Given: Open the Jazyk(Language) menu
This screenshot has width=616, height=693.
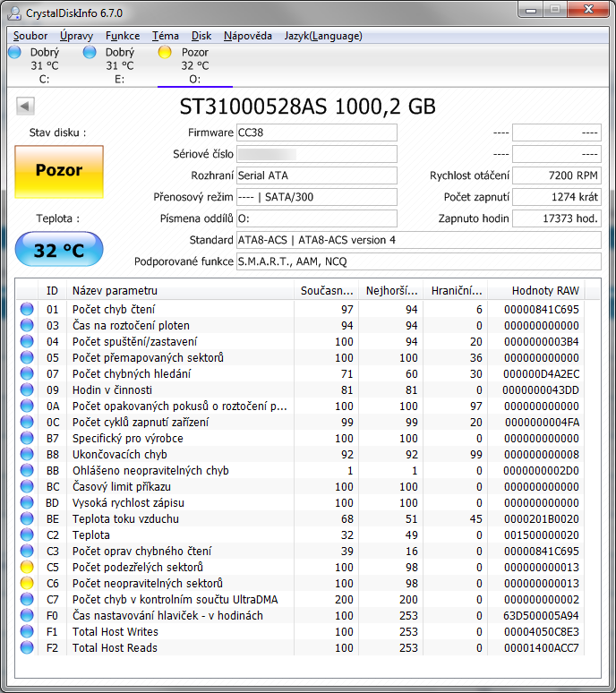Looking at the screenshot, I should (x=323, y=36).
